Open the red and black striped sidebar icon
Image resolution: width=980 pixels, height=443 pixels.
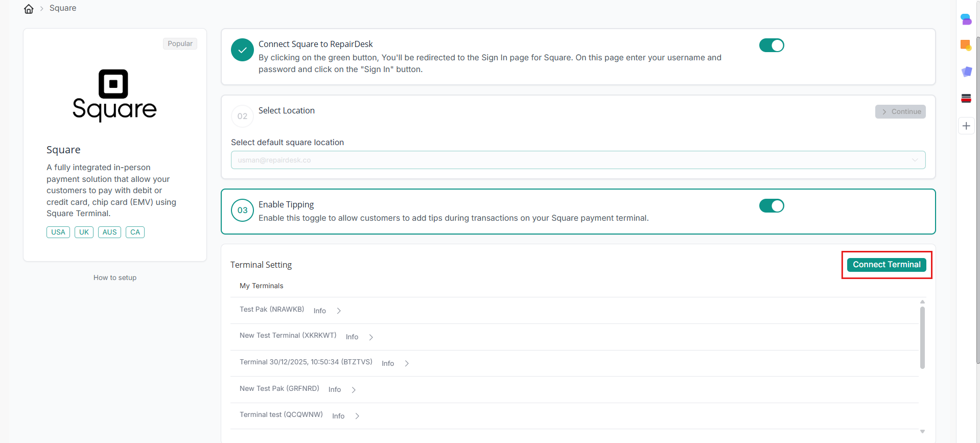[x=966, y=98]
